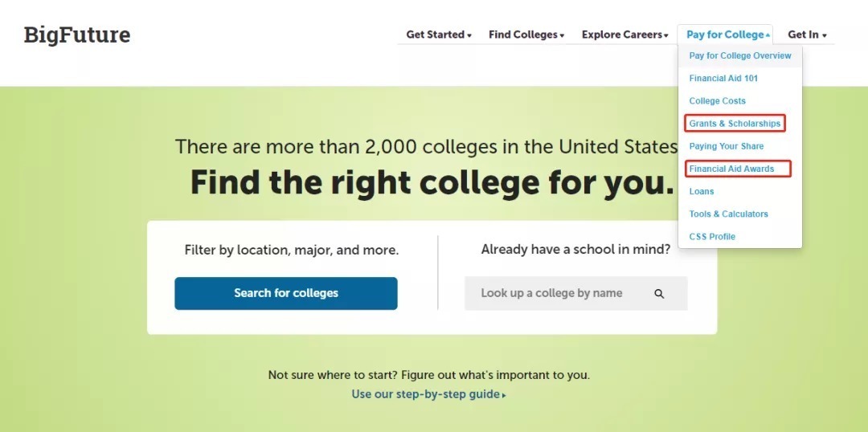Select Pay for College Overview

tap(740, 56)
